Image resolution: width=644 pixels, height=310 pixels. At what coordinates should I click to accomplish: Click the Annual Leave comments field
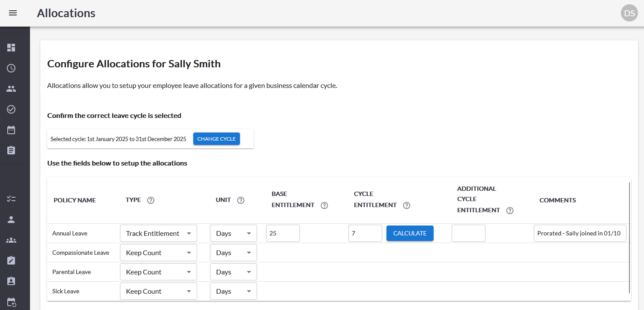tap(580, 233)
